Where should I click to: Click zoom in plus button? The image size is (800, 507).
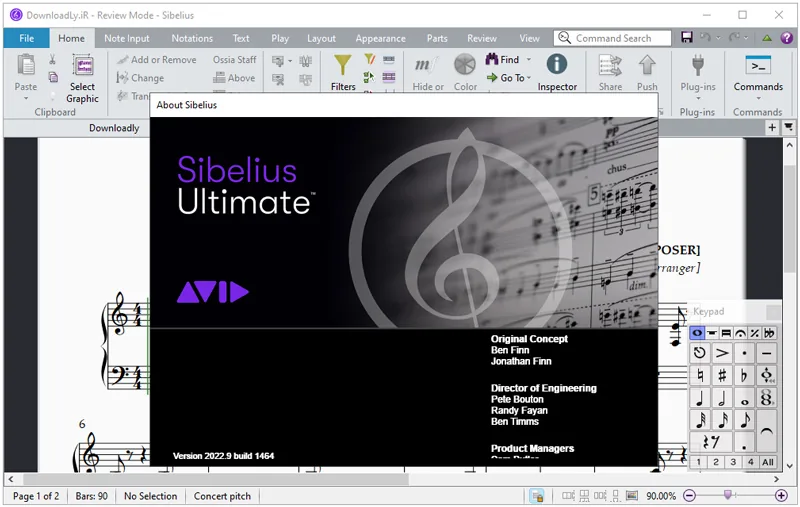781,495
